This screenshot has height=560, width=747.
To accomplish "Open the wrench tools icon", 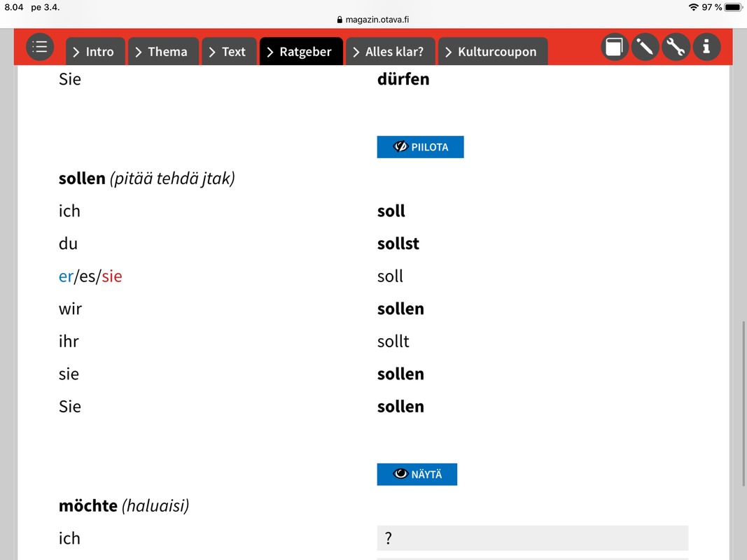I will [676, 47].
